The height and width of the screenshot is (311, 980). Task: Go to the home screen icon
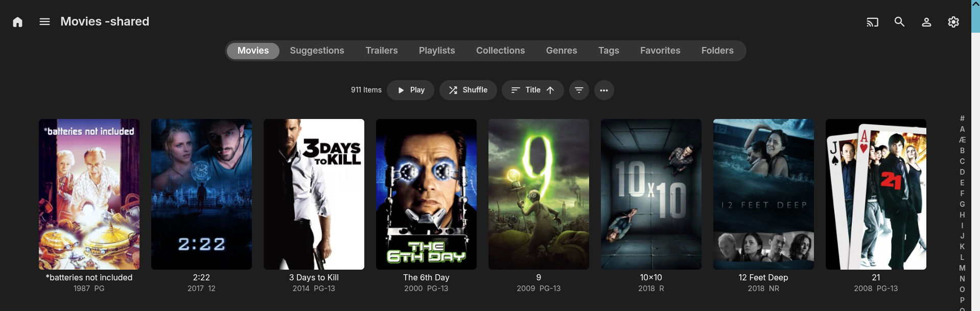(17, 22)
